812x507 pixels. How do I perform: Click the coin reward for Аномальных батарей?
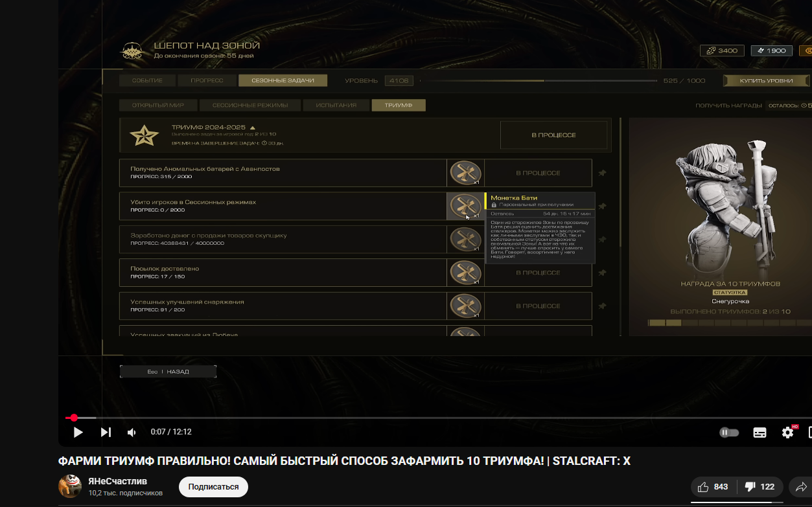point(465,173)
